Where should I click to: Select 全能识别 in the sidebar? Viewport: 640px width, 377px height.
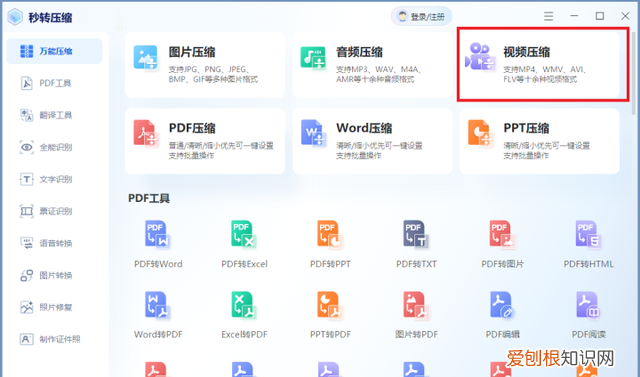[x=54, y=147]
